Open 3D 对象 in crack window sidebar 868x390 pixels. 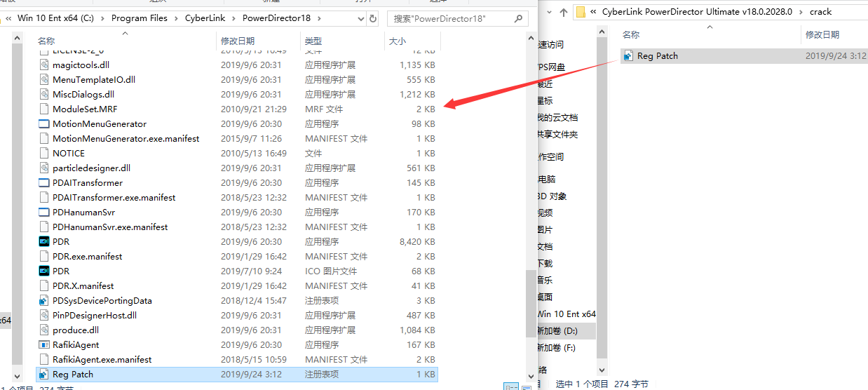tap(552, 196)
